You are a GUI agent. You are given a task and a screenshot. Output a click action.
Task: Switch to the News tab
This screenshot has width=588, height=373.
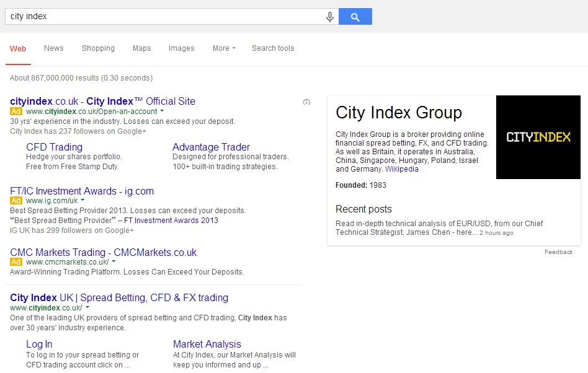53,48
